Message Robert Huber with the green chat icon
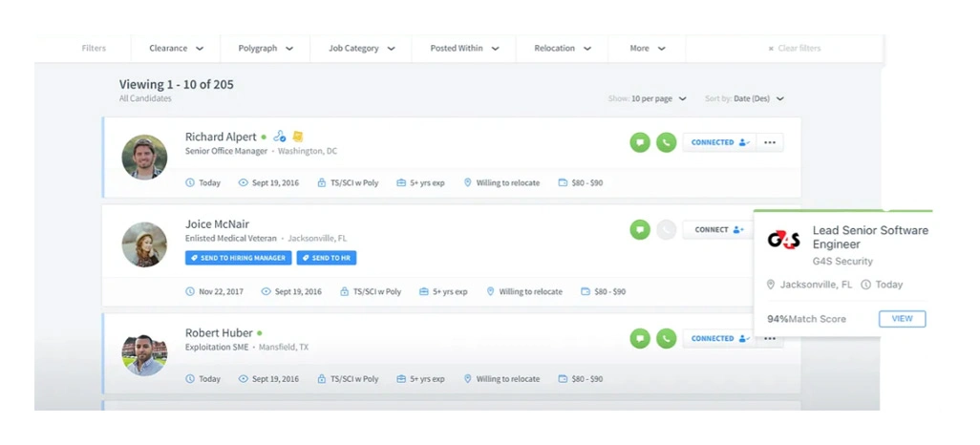Screen dimensions: 980x445 (639, 338)
